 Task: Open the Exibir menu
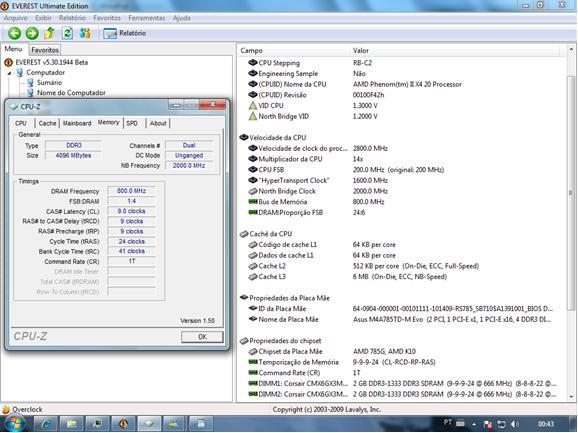point(43,18)
